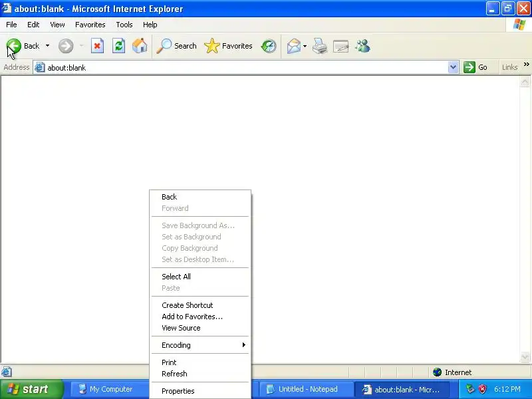Click the Mail envelope icon
Viewport: 532px width, 399px height.
click(x=294, y=46)
